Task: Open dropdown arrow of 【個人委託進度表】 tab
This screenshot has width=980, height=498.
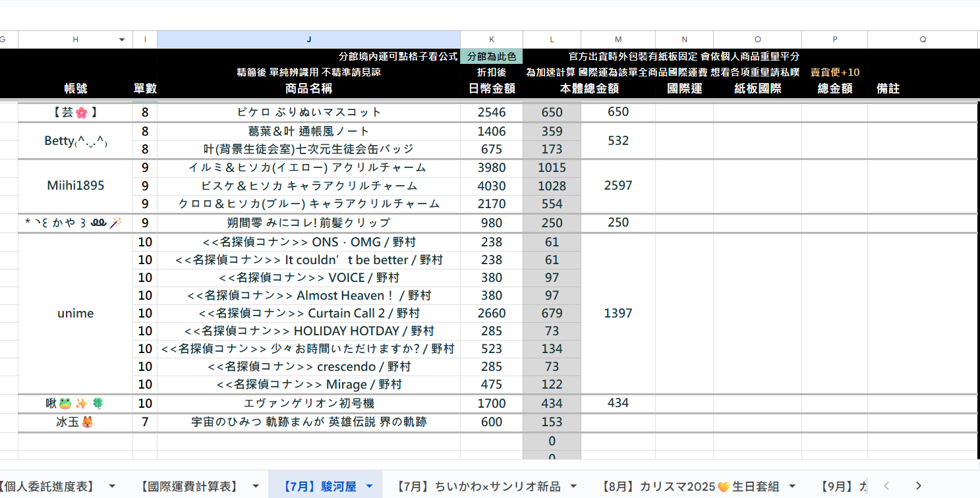Action: (112, 486)
